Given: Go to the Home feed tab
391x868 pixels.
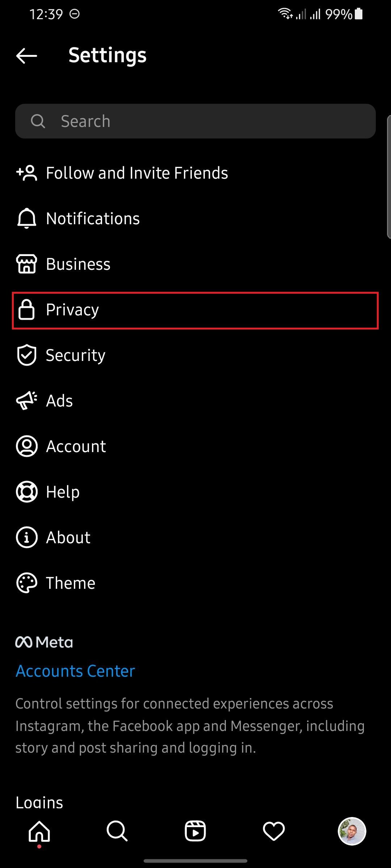Looking at the screenshot, I should [39, 831].
